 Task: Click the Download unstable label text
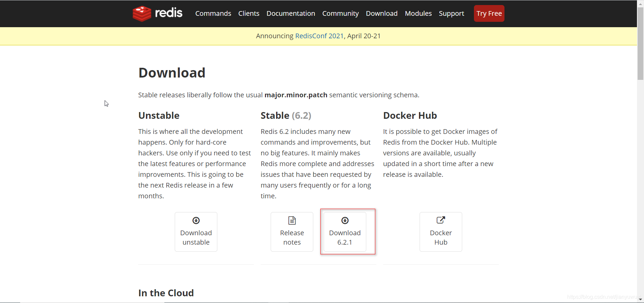point(196,238)
